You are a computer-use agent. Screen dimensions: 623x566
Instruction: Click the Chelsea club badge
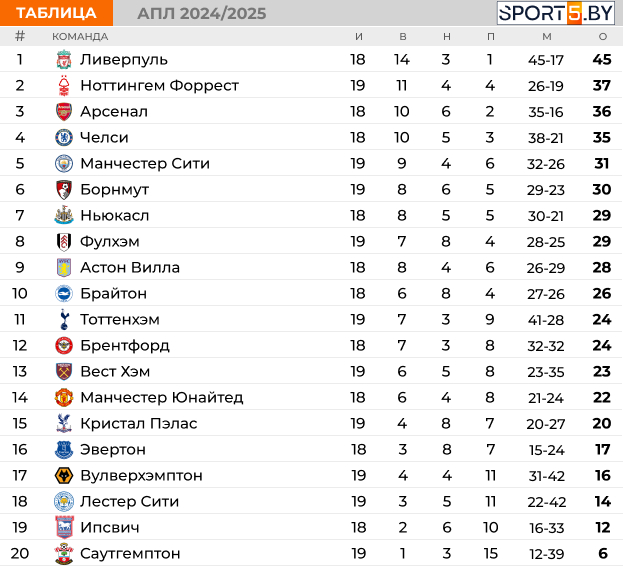pos(64,137)
